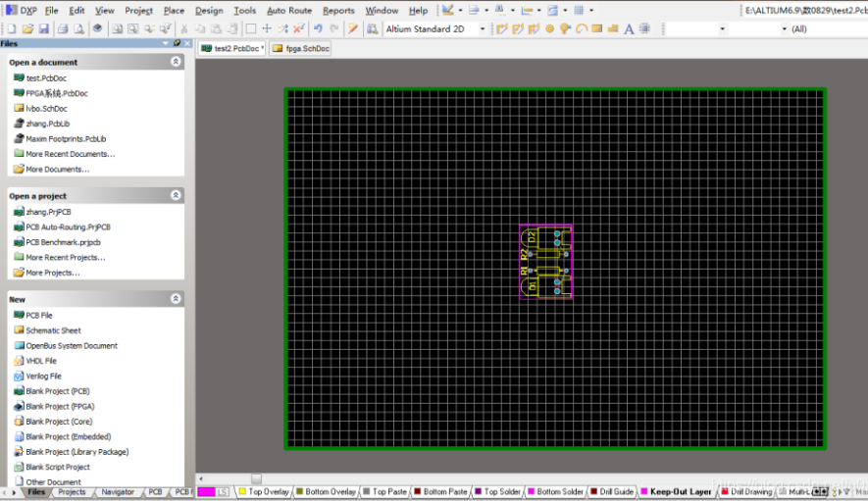Collapse the New section

(176, 299)
